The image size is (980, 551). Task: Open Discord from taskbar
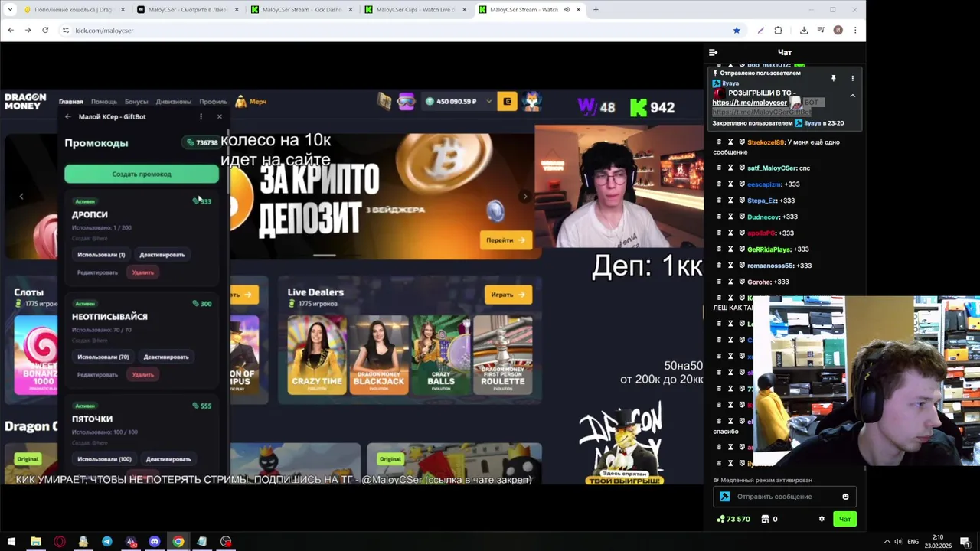[154, 541]
